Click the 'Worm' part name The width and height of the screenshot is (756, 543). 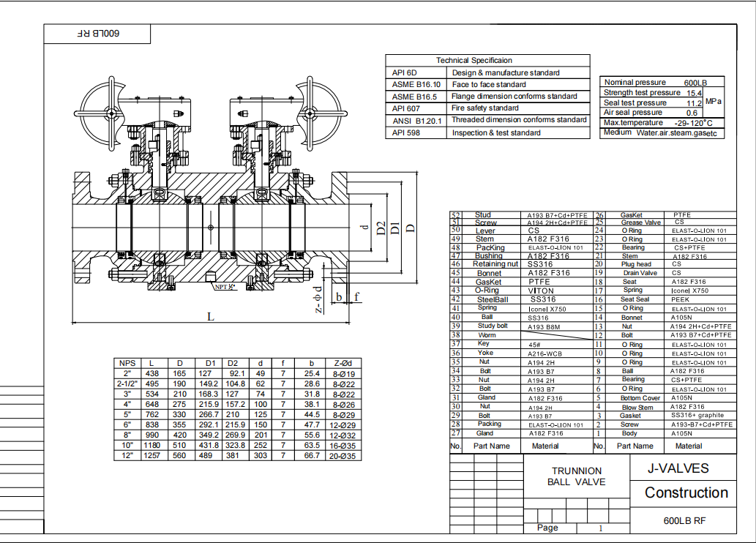tap(487, 335)
